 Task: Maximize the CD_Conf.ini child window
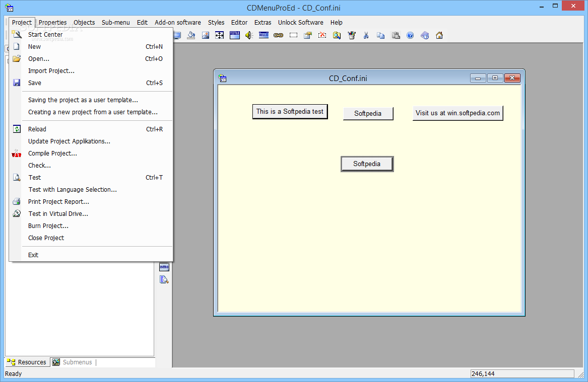495,78
